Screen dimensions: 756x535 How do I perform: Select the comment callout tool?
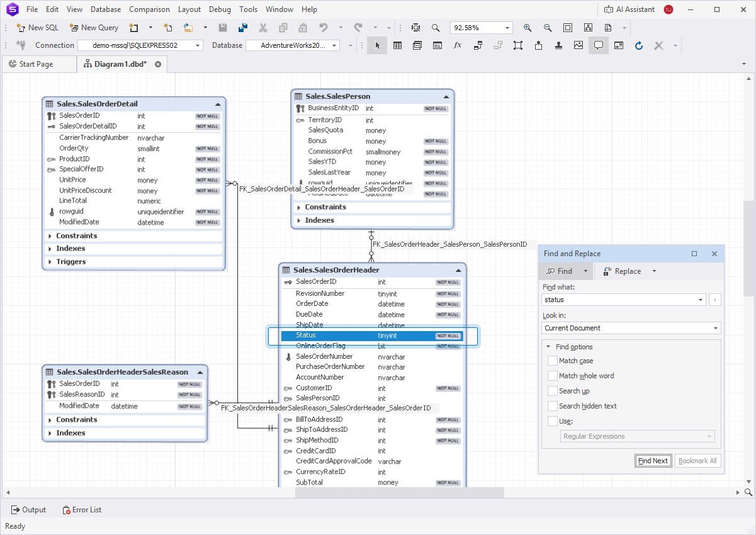click(599, 45)
